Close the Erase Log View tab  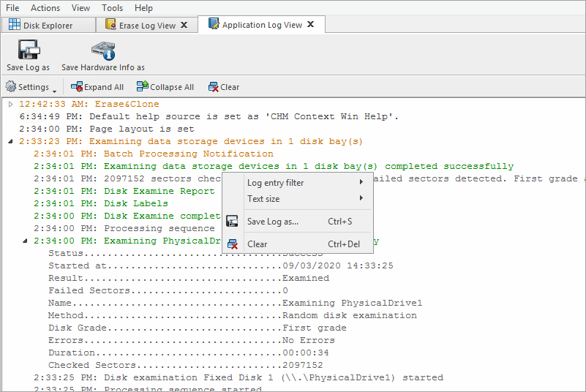pyautogui.click(x=184, y=25)
